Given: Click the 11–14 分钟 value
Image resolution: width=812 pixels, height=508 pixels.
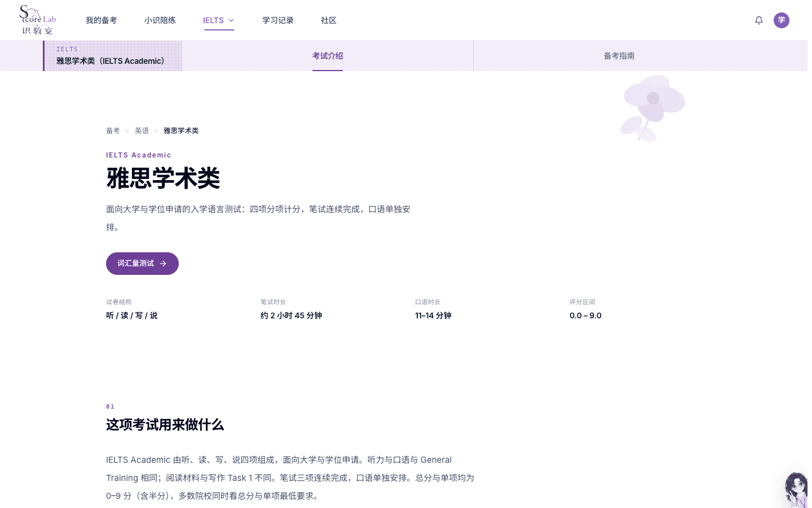Looking at the screenshot, I should click(433, 316).
